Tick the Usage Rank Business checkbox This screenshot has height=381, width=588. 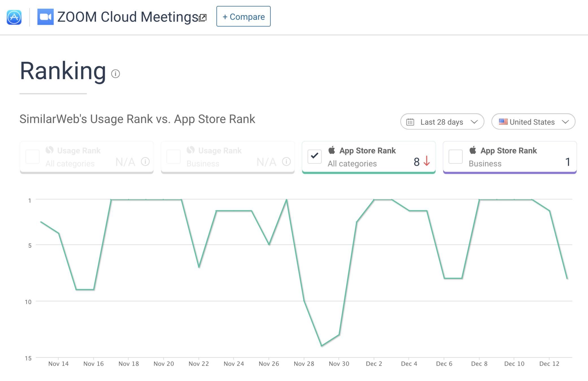coord(173,156)
